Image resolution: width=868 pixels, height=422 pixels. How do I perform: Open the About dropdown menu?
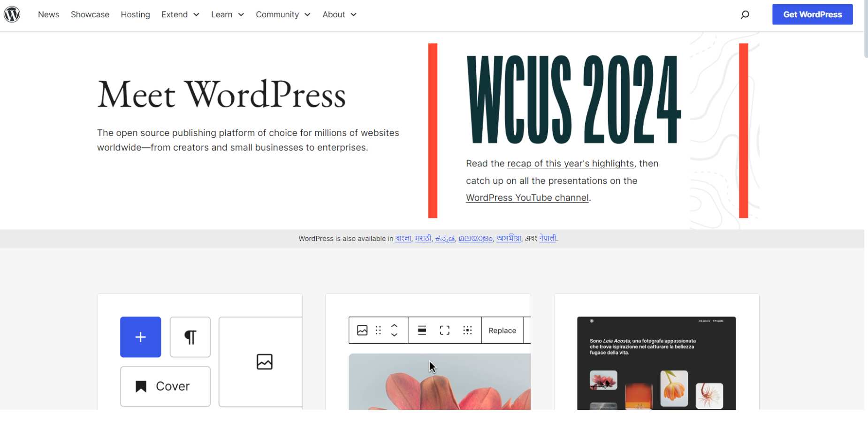(x=340, y=15)
